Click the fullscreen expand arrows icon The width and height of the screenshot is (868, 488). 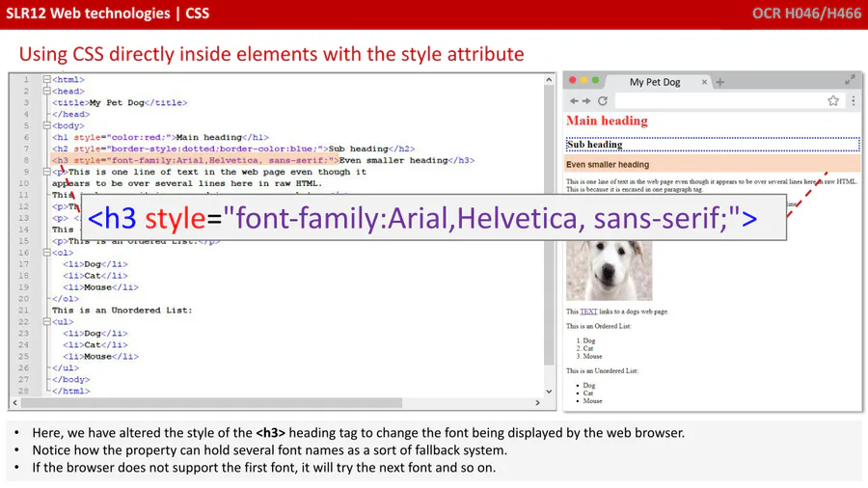click(x=850, y=80)
